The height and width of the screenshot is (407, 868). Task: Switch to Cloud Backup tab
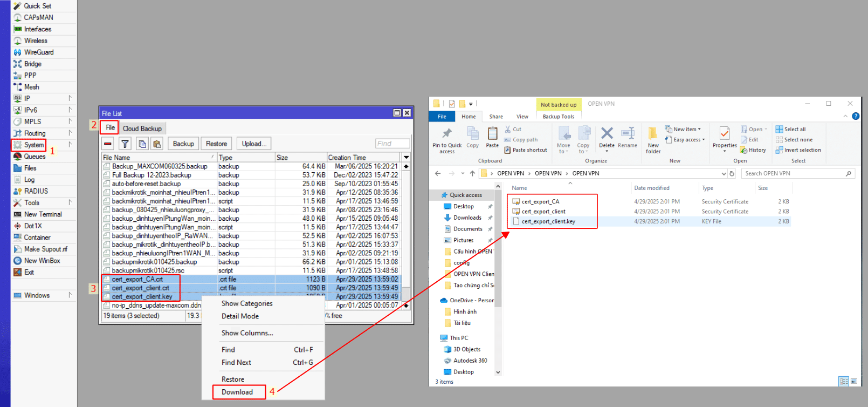(142, 128)
